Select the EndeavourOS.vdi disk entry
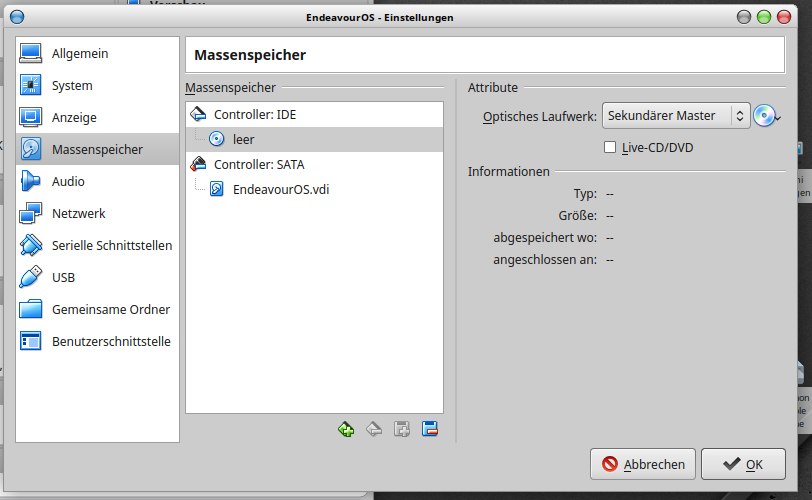Image resolution: width=812 pixels, height=500 pixels. tap(314, 189)
